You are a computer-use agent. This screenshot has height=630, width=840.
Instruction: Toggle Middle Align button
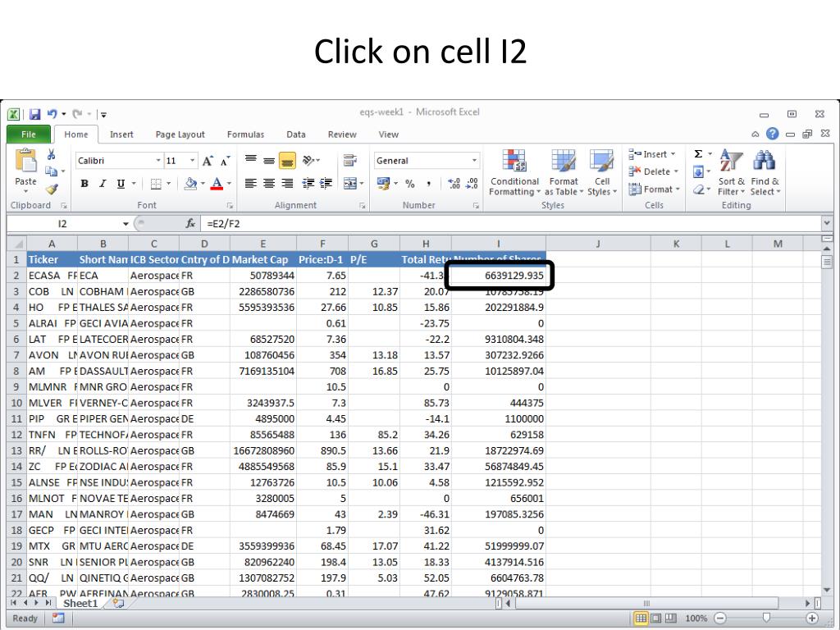click(269, 160)
